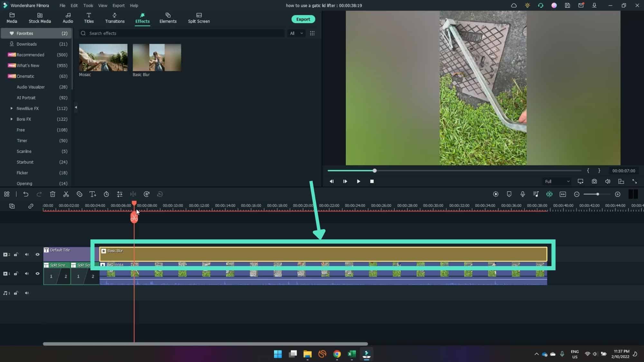Viewport: 644px width, 362px height.
Task: Click the zoom to fit timeline icon
Action: tap(563, 194)
